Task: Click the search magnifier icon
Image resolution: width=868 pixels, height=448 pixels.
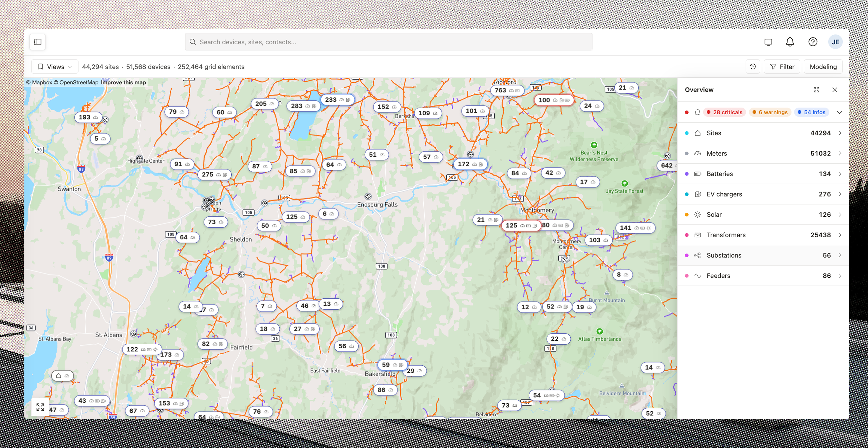Action: tap(193, 42)
